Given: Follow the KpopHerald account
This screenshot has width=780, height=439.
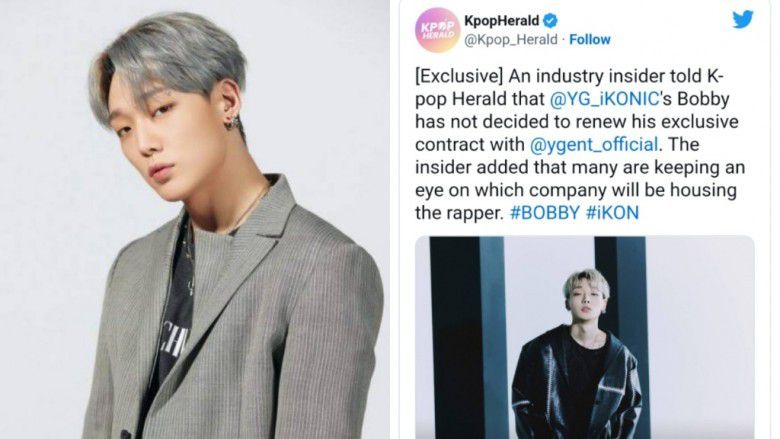Looking at the screenshot, I should (x=589, y=39).
